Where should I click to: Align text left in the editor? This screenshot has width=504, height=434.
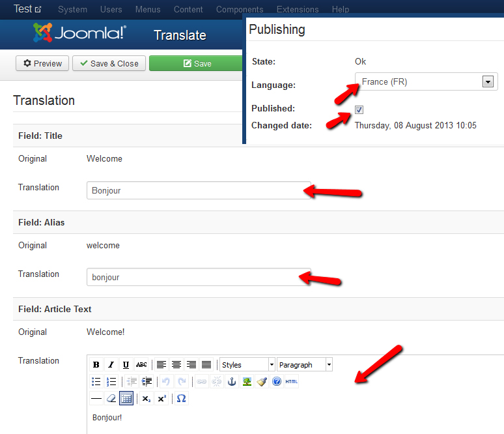(161, 364)
